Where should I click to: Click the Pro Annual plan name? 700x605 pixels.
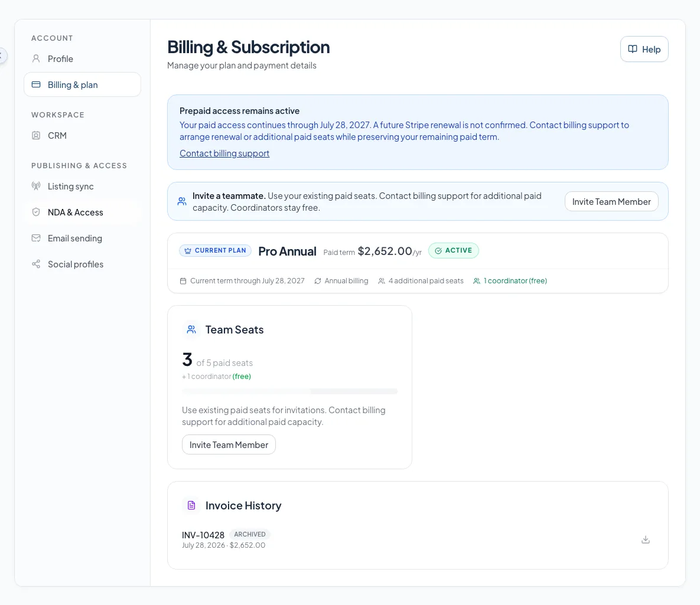[288, 251]
